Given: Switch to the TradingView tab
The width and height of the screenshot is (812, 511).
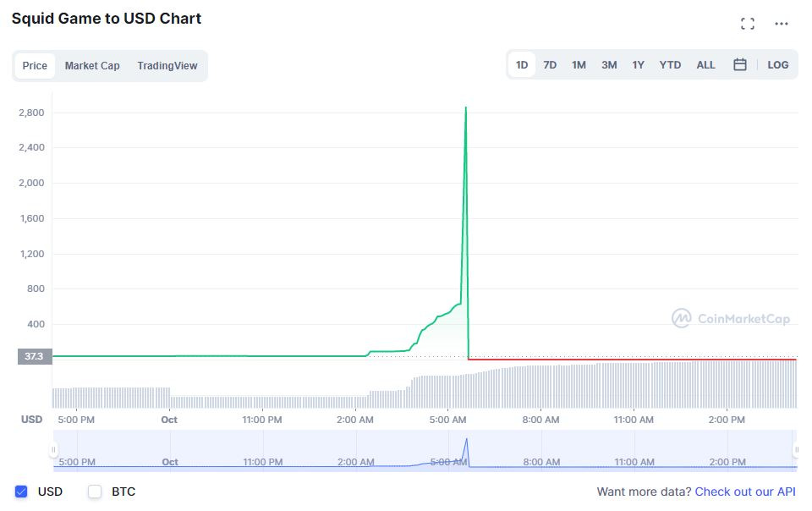Looking at the screenshot, I should pyautogui.click(x=167, y=66).
